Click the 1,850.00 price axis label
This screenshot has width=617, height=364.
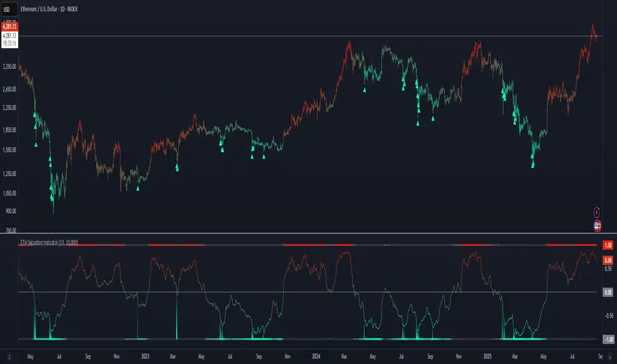(x=9, y=130)
